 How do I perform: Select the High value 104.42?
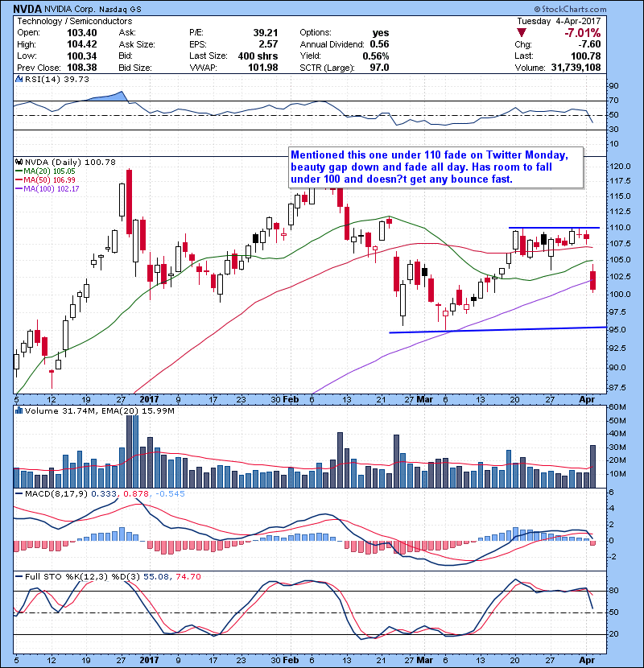click(82, 44)
